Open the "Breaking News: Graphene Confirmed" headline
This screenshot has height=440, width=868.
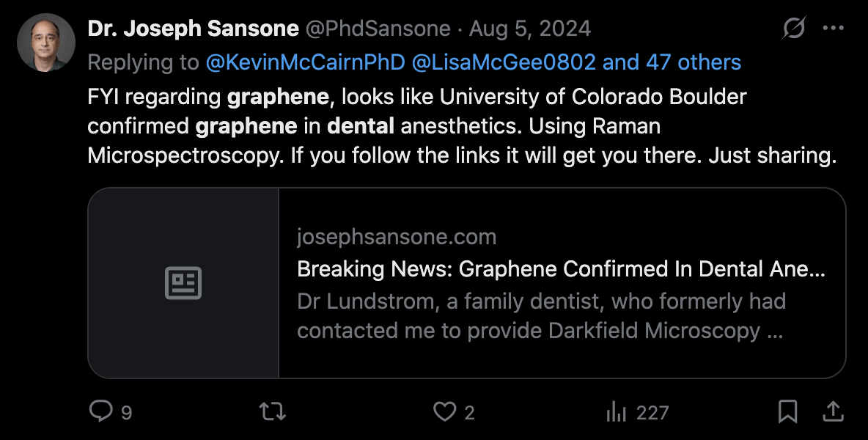pyautogui.click(x=561, y=269)
